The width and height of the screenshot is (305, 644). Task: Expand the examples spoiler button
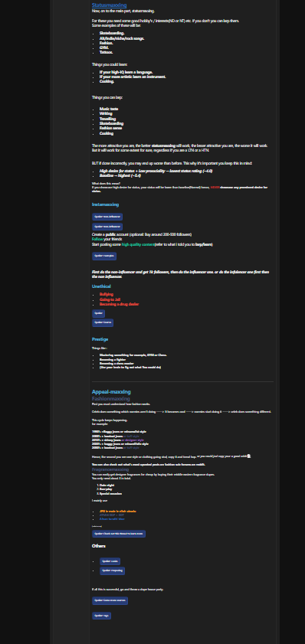pos(104,257)
